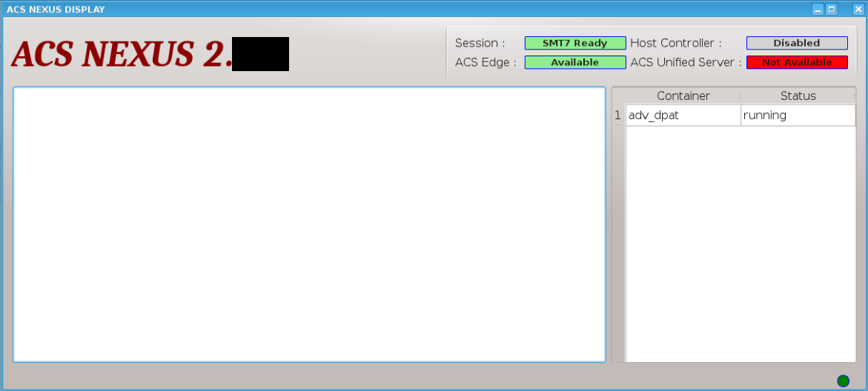Select the red Not Available server indicator

coord(797,62)
